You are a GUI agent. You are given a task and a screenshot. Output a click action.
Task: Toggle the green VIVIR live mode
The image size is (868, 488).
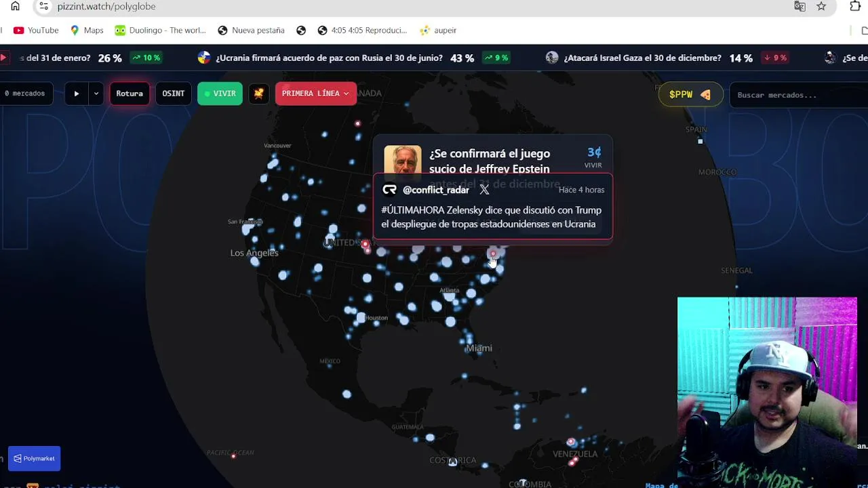pyautogui.click(x=220, y=94)
